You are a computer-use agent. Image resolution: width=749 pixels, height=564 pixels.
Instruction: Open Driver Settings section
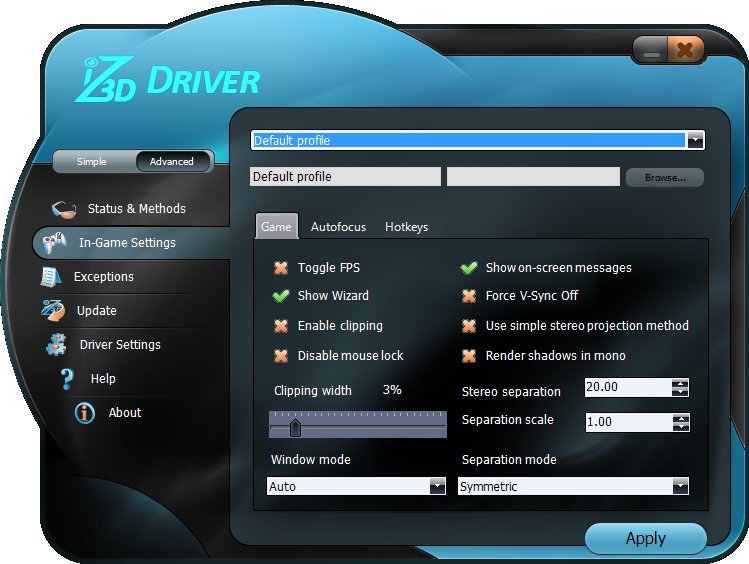120,344
